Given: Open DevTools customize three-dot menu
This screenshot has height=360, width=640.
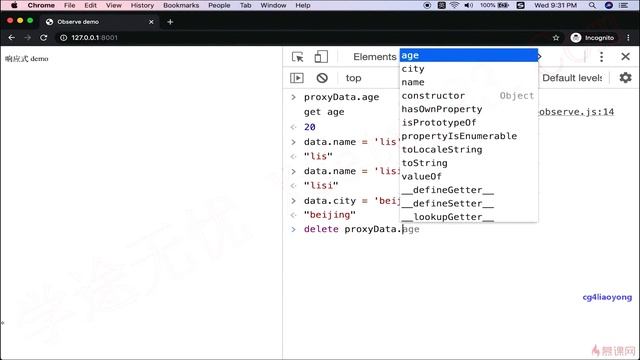Looking at the screenshot, I should [x=601, y=57].
